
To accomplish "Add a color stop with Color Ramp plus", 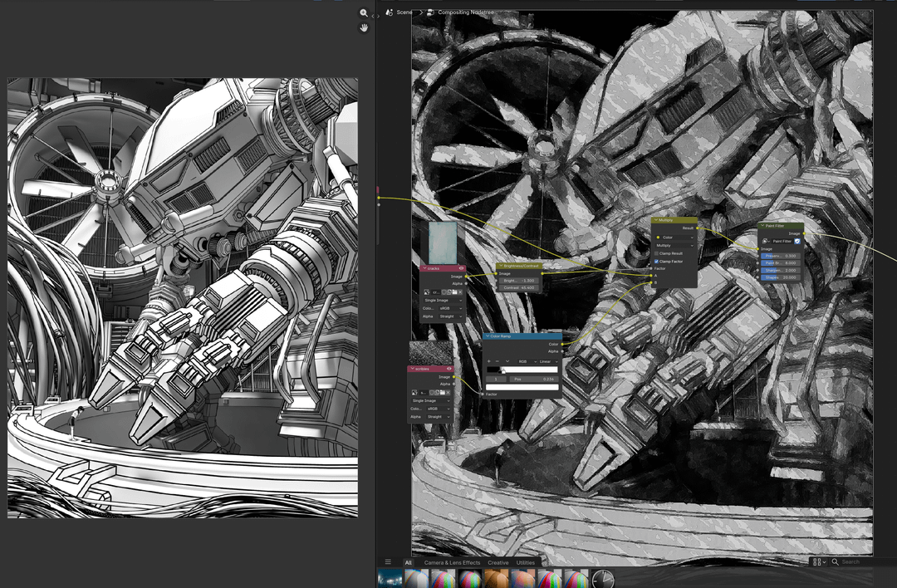I will coord(489,361).
